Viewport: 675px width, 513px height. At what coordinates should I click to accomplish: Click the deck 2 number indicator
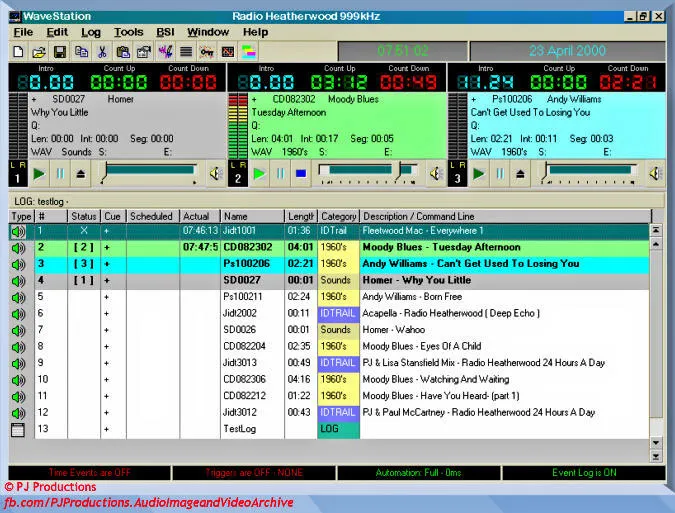point(238,177)
